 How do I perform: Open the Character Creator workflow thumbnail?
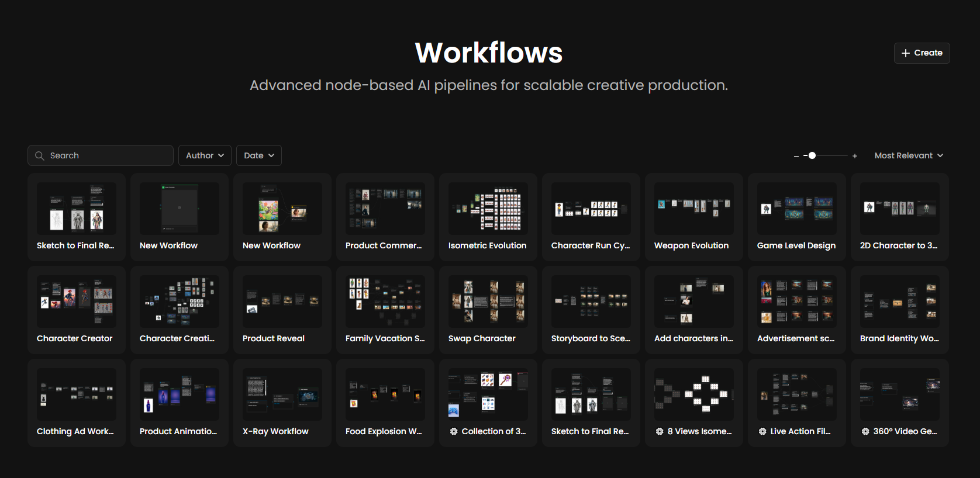click(77, 302)
